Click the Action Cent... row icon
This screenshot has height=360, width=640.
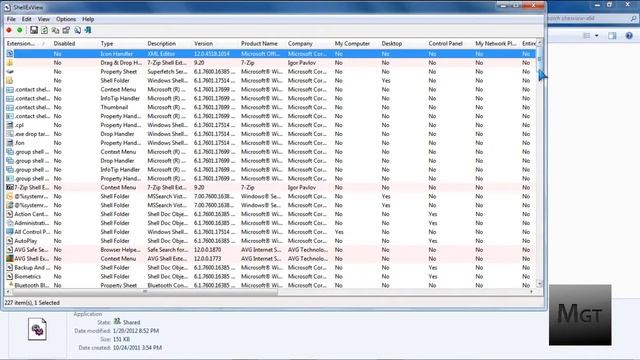pyautogui.click(x=10, y=214)
